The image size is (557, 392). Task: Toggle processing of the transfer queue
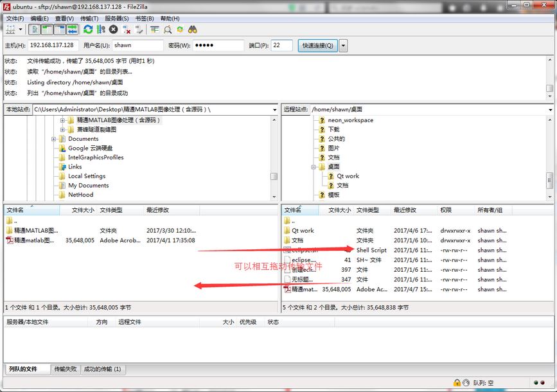(101, 30)
